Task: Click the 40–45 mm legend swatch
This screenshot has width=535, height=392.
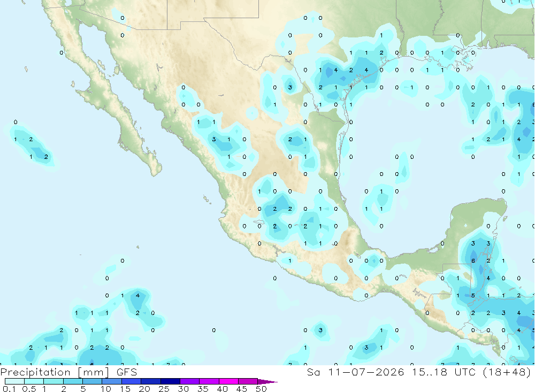Action: pyautogui.click(x=228, y=381)
